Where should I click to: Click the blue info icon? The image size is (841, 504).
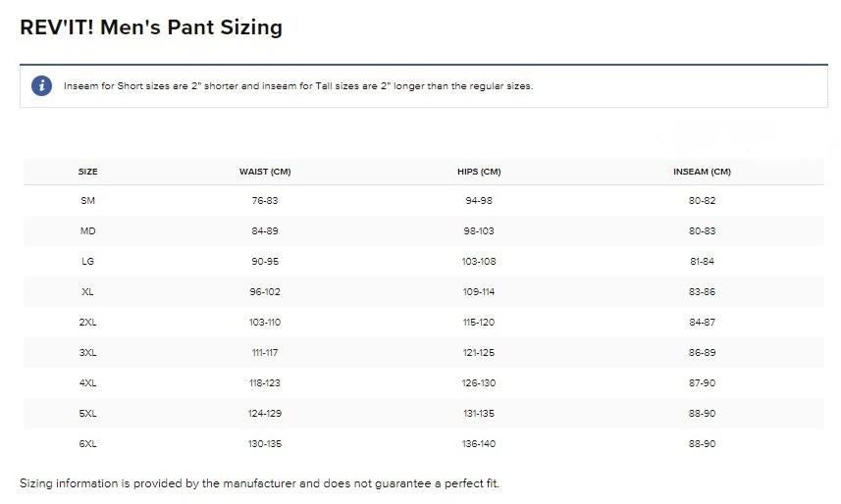click(41, 86)
